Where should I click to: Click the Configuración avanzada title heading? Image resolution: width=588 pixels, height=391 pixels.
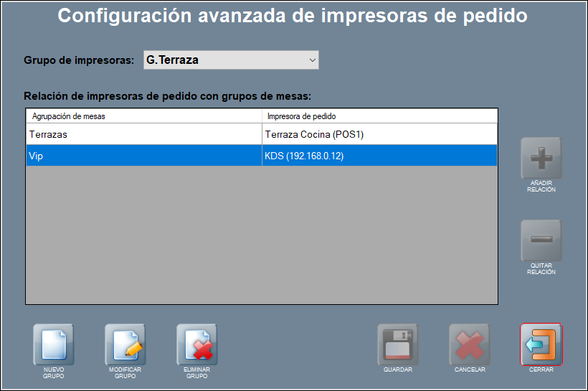click(x=293, y=16)
